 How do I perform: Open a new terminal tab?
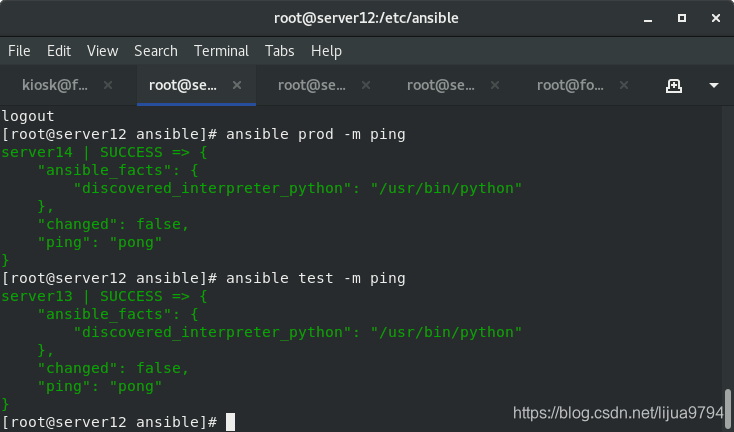tap(674, 86)
